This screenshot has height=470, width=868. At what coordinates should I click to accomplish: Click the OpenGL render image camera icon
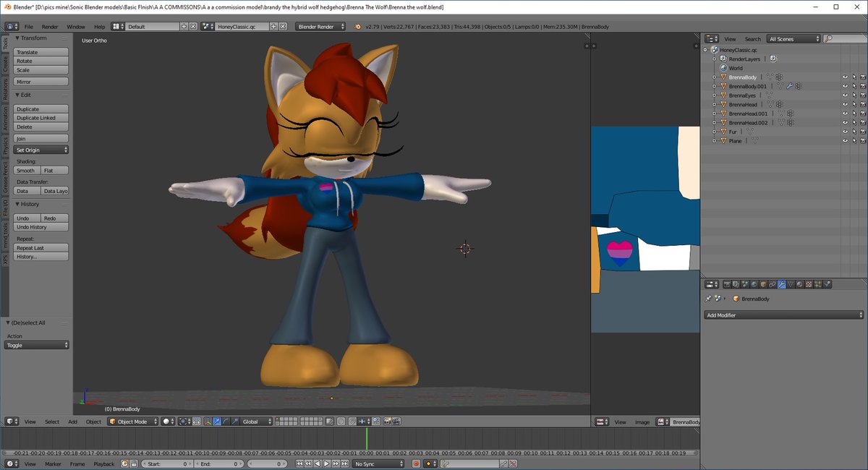point(387,422)
